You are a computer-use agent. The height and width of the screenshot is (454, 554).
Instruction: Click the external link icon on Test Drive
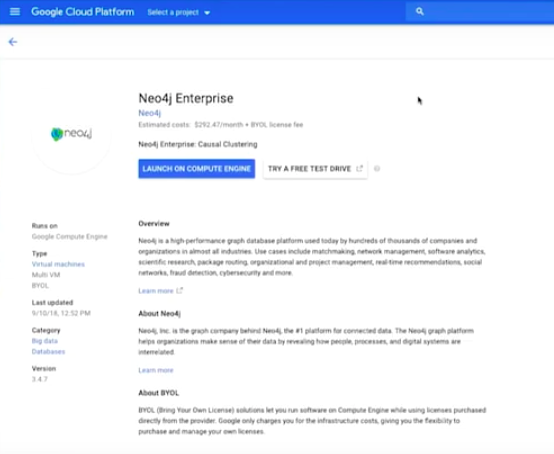coord(359,169)
